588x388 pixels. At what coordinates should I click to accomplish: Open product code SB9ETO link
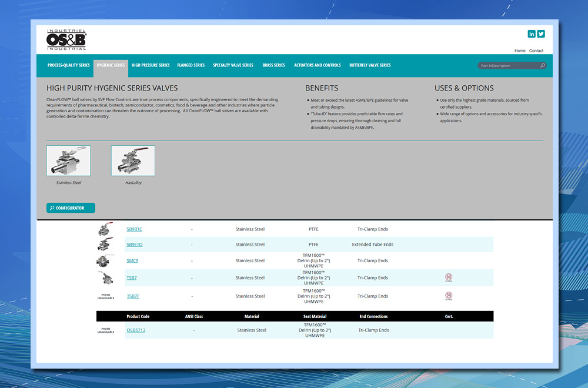pos(134,245)
